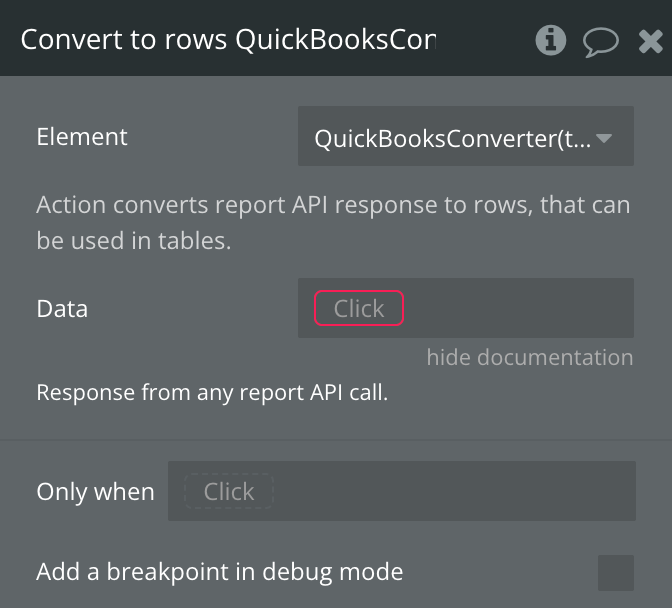
Task: Click the divider line above Only when
Action: click(x=336, y=439)
